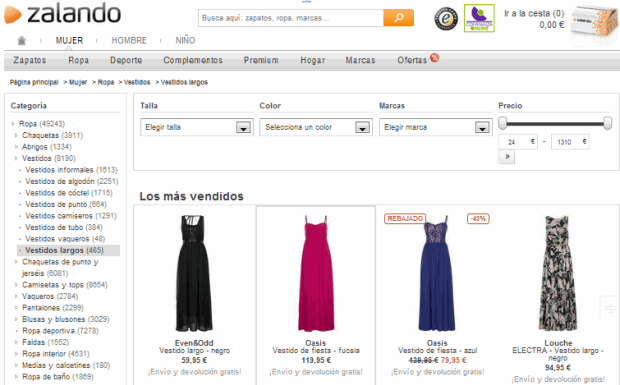Open the Zapatos menu
This screenshot has height=385, width=620.
tap(30, 60)
